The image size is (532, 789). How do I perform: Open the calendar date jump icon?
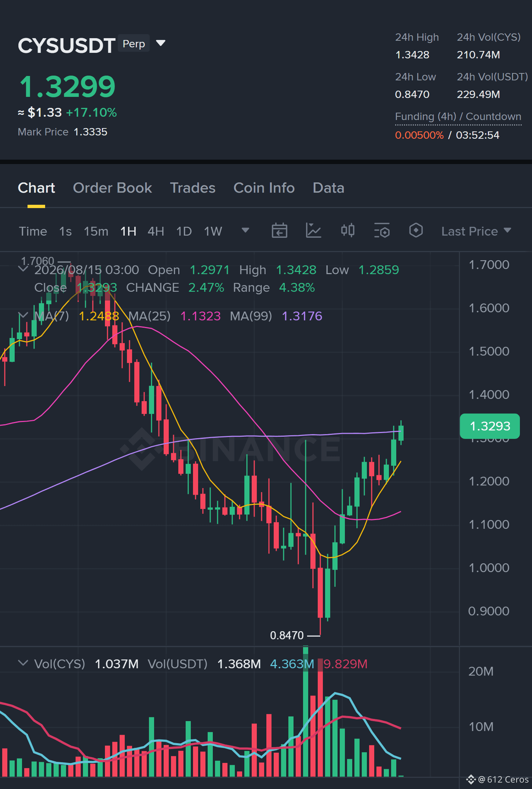click(x=279, y=231)
